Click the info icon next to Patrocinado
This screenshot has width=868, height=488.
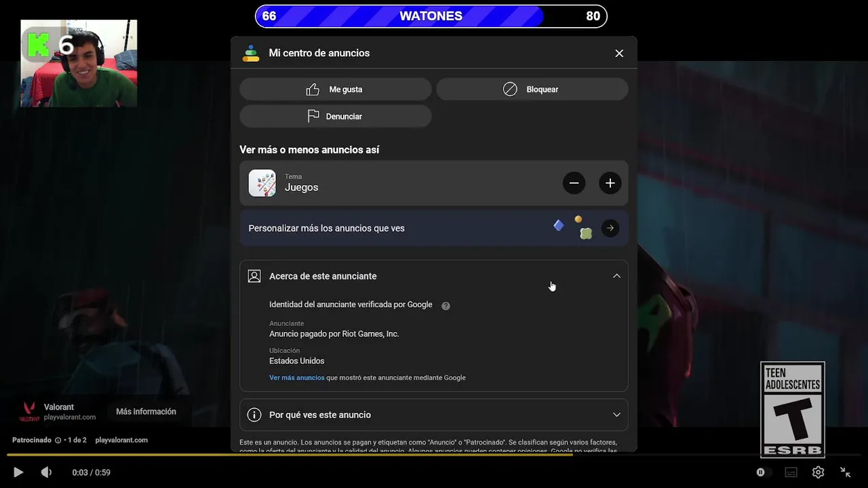pyautogui.click(x=58, y=440)
